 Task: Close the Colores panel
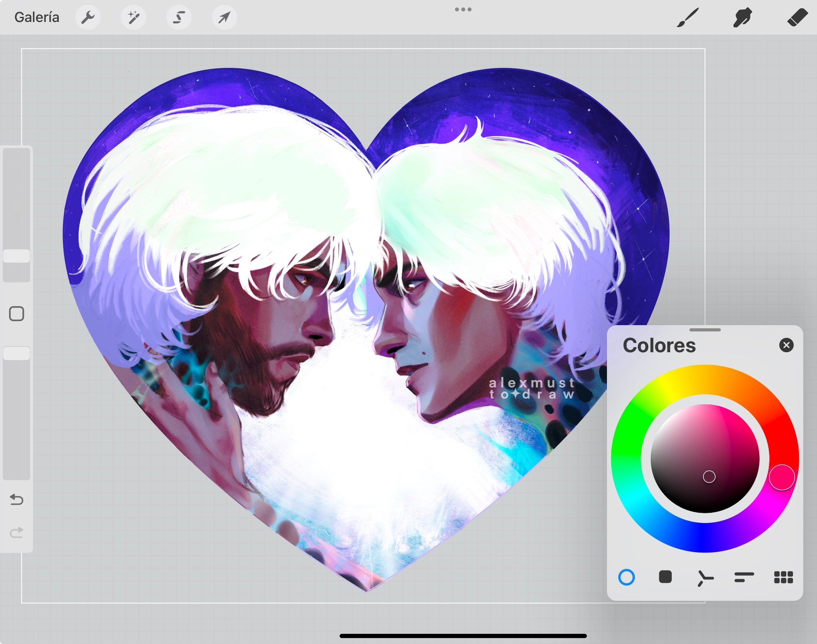click(786, 345)
